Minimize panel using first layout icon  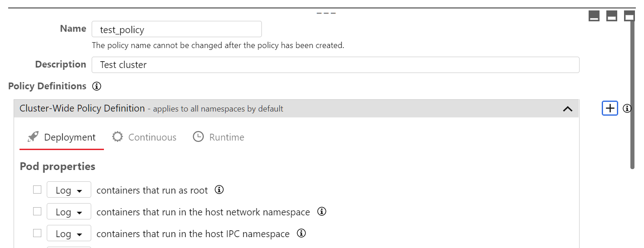click(594, 16)
